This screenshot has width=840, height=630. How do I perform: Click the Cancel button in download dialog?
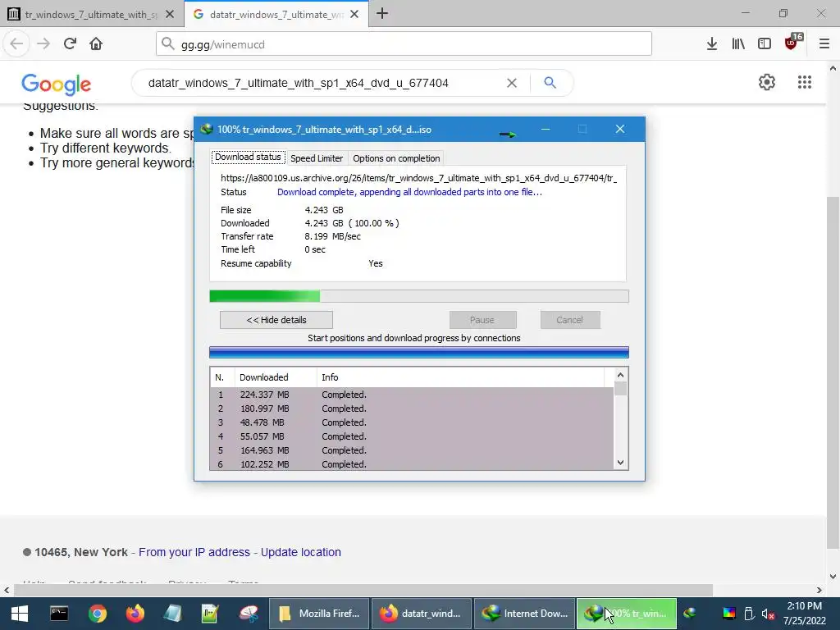click(569, 320)
